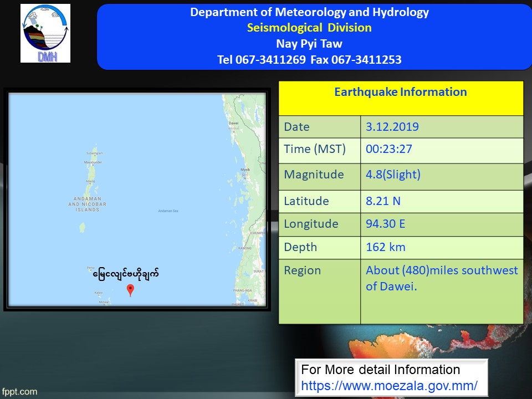Viewport: 532px width, 399px height.
Task: Click the Dawei label on the map
Action: click(233, 123)
